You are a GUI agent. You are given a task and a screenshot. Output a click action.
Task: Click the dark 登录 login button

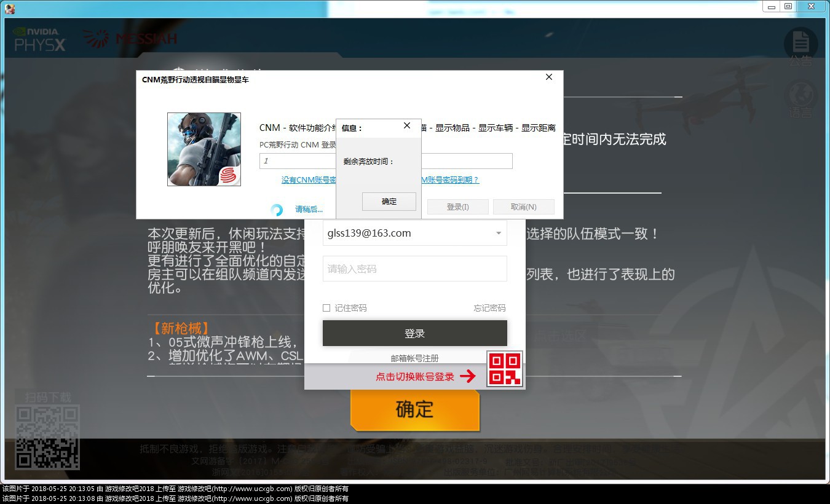pyautogui.click(x=415, y=333)
